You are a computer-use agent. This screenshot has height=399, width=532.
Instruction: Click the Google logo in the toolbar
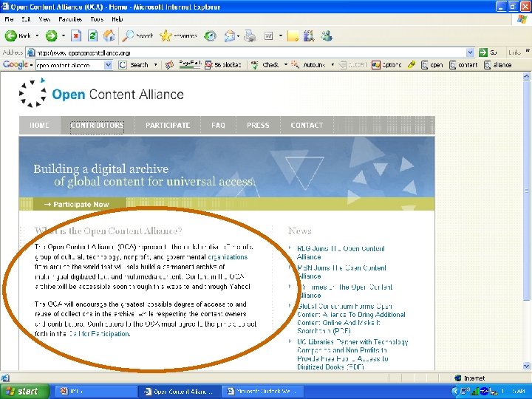[x=16, y=64]
